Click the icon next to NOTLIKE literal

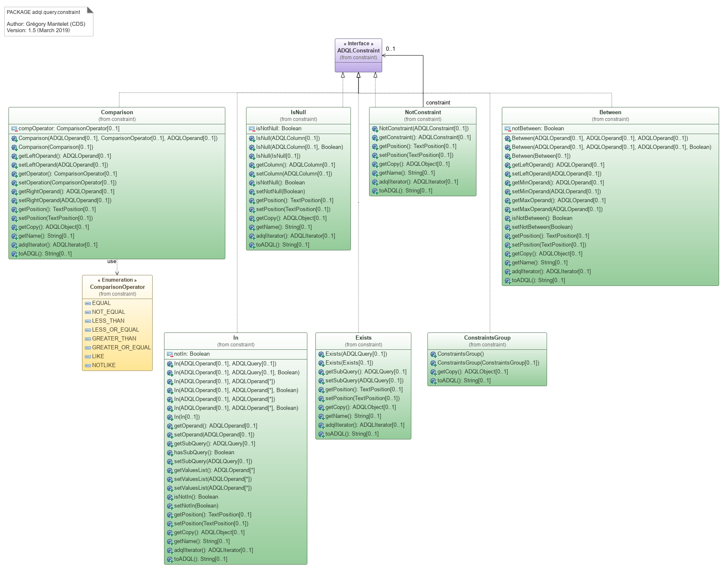click(x=88, y=366)
